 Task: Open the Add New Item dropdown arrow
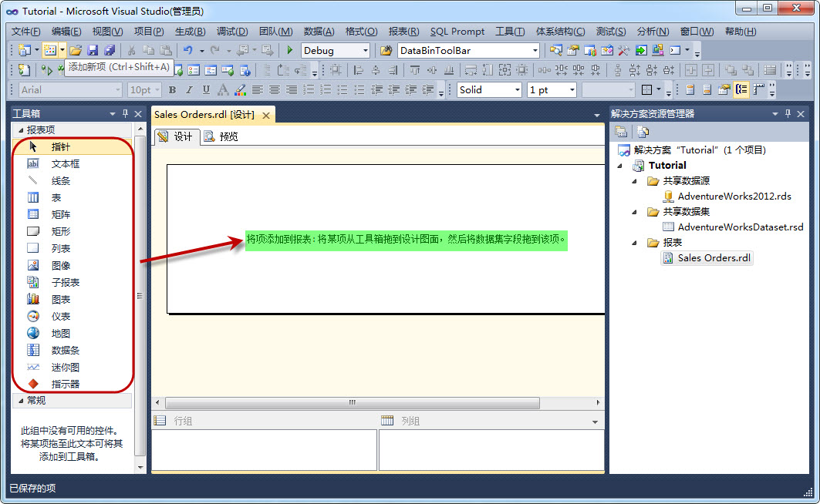point(62,50)
